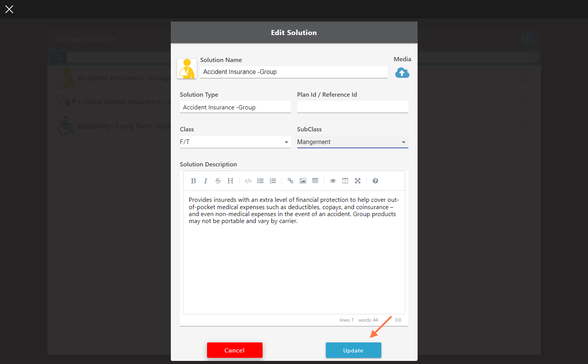Insert hyperlink from editor toolbar
Image resolution: width=588 pixels, height=364 pixels.
tap(290, 181)
